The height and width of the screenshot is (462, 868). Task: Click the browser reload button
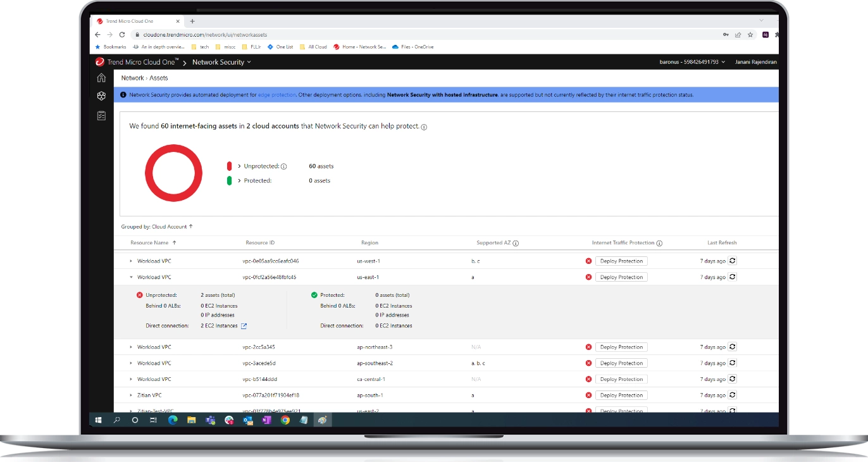[122, 35]
